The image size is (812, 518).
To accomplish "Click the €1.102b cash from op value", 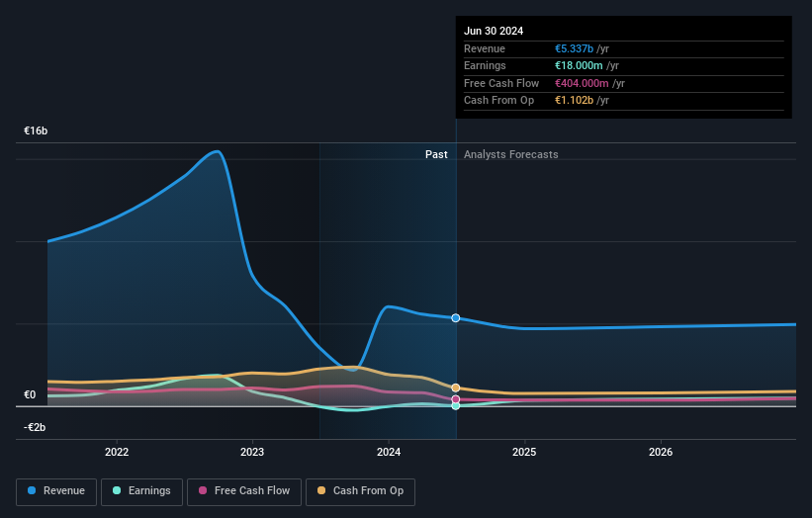I will coord(574,101).
